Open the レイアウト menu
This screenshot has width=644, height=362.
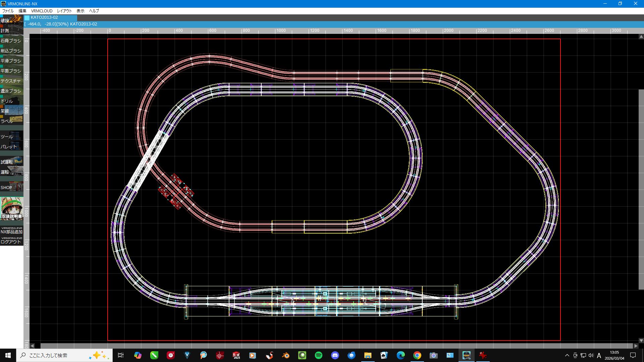[x=64, y=11]
